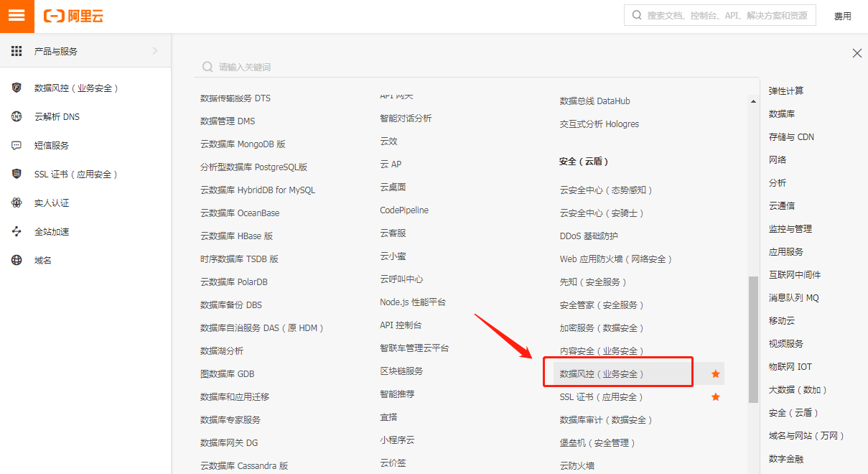Jump to 数据库 category
Viewport: 868px width, 474px height.
point(782,113)
